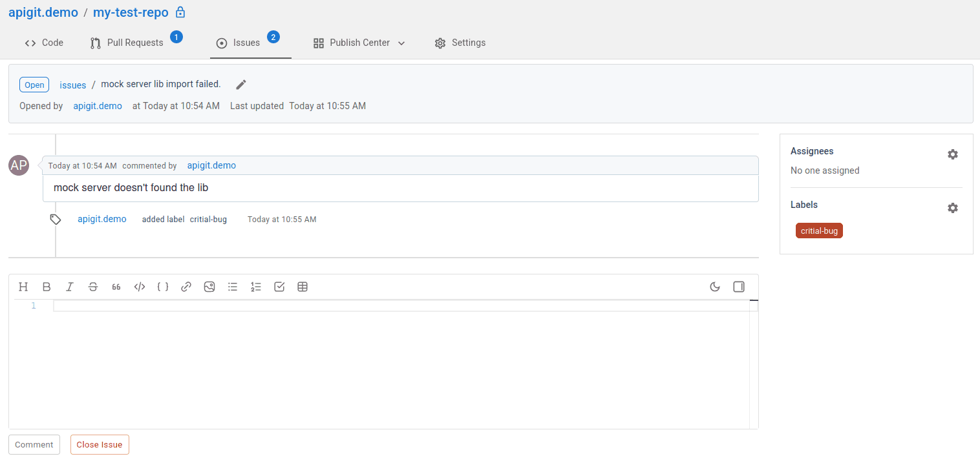Switch editor to dark mode (moon icon)

(x=715, y=287)
